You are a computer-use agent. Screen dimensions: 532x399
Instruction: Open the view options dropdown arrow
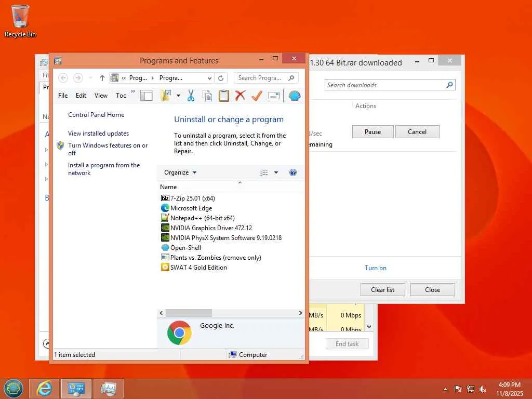click(x=276, y=172)
